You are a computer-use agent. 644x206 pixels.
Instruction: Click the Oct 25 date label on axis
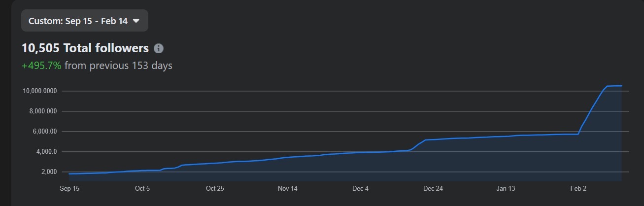pyautogui.click(x=215, y=188)
